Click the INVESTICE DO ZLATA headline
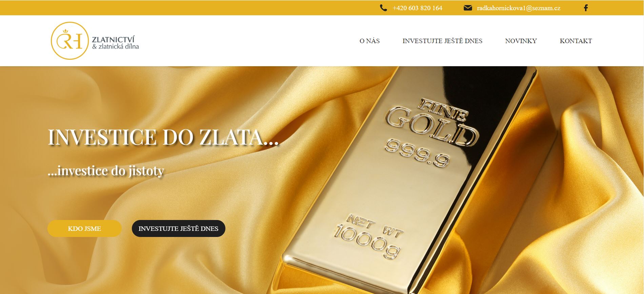644x294 pixels. click(163, 137)
